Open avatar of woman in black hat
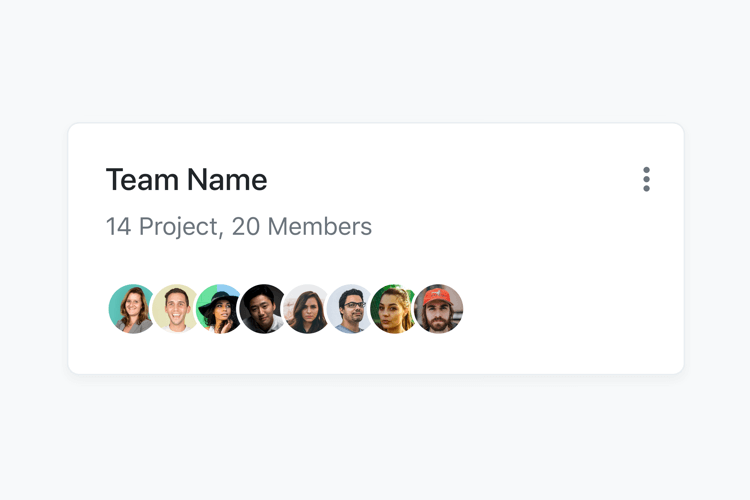The width and height of the screenshot is (750, 500). coord(219,308)
